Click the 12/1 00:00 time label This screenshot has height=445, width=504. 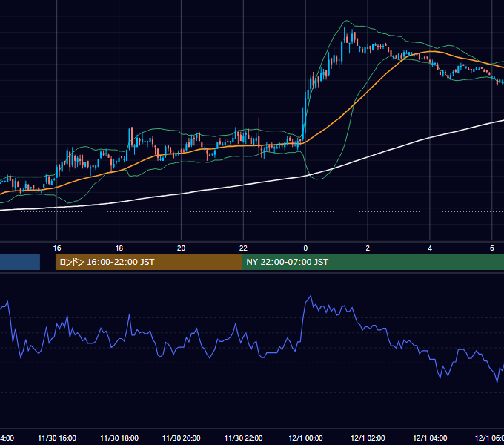click(305, 438)
